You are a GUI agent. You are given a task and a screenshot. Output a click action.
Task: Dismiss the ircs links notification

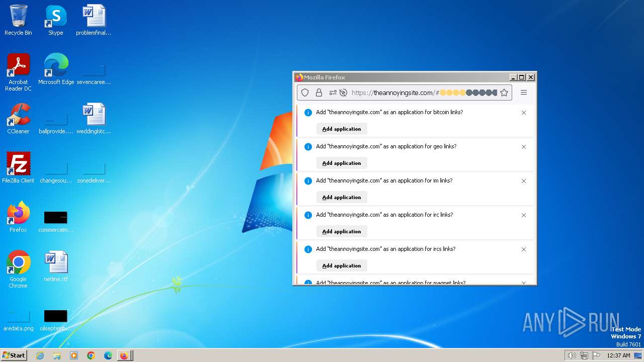pos(524,249)
